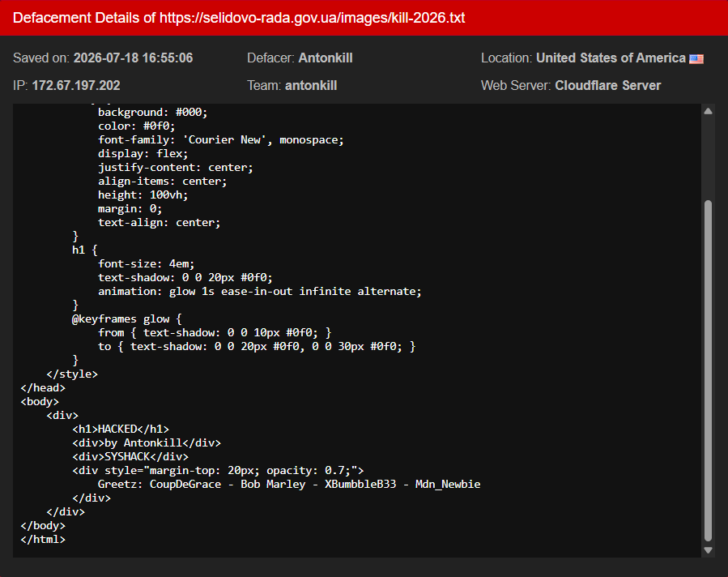728x577 pixels.
Task: Click the team name antonkill
Action: 311,85
